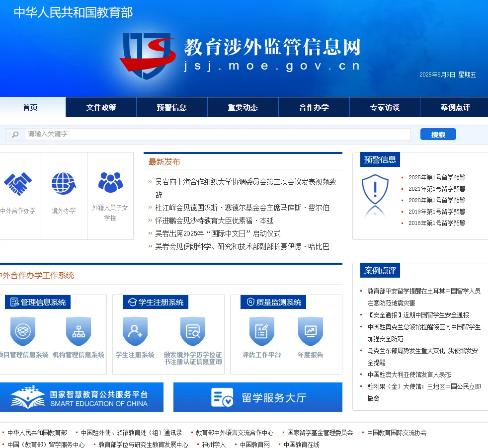The image size is (488, 448).
Task: Open news 怀进鹏会见沙特教育大臣
Action: pyautogui.click(x=214, y=221)
